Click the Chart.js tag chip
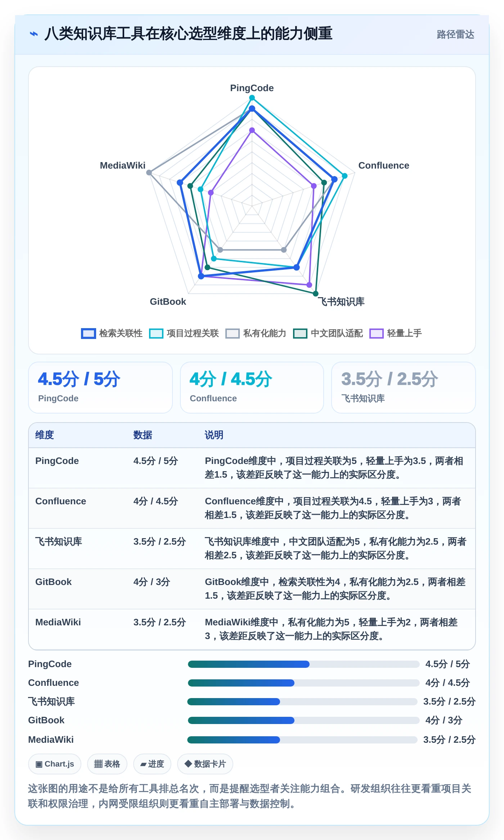This screenshot has width=504, height=840. pos(55,764)
